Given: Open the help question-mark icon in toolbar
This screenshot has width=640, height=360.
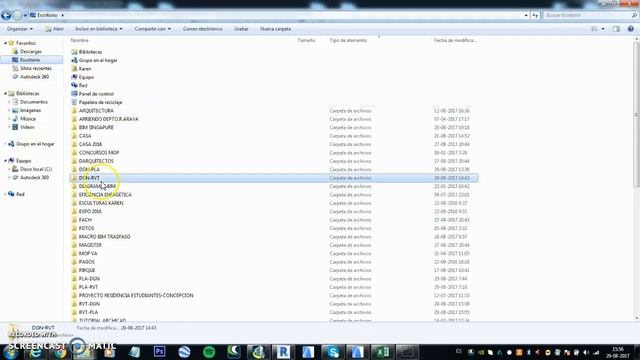Looking at the screenshot, I should [x=631, y=29].
